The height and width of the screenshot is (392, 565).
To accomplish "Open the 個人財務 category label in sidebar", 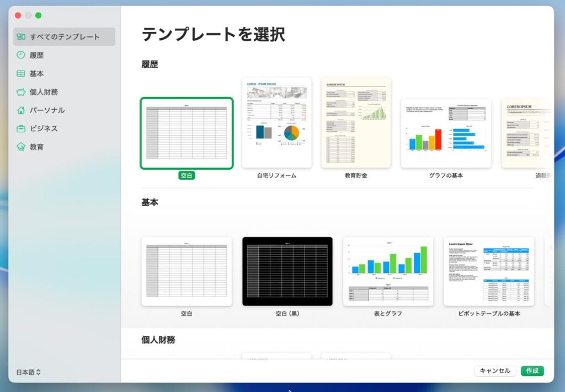I will [x=44, y=92].
